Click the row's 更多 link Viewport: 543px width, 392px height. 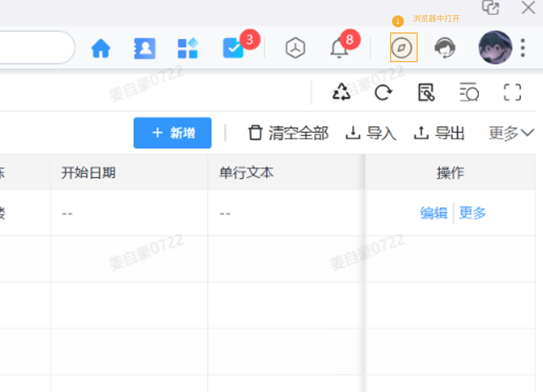[472, 213]
